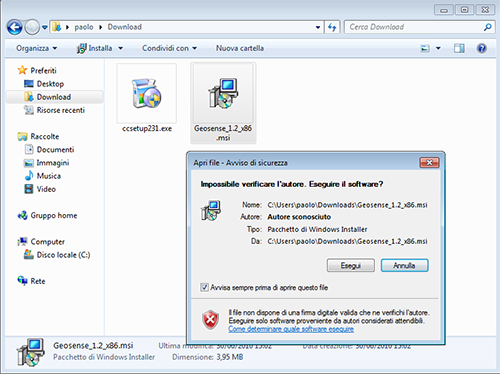Click the Installa toolbar button
The height and width of the screenshot is (374, 500).
(95, 48)
